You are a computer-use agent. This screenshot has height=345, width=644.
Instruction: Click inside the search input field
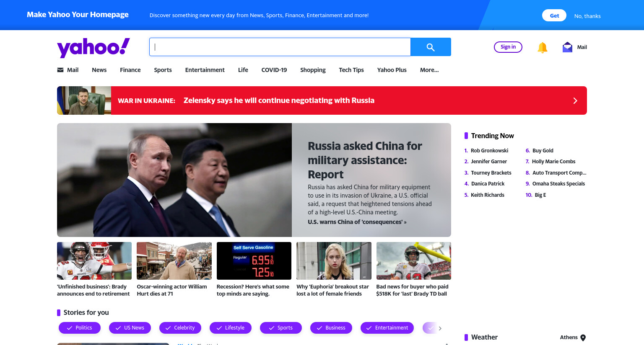[x=280, y=47]
